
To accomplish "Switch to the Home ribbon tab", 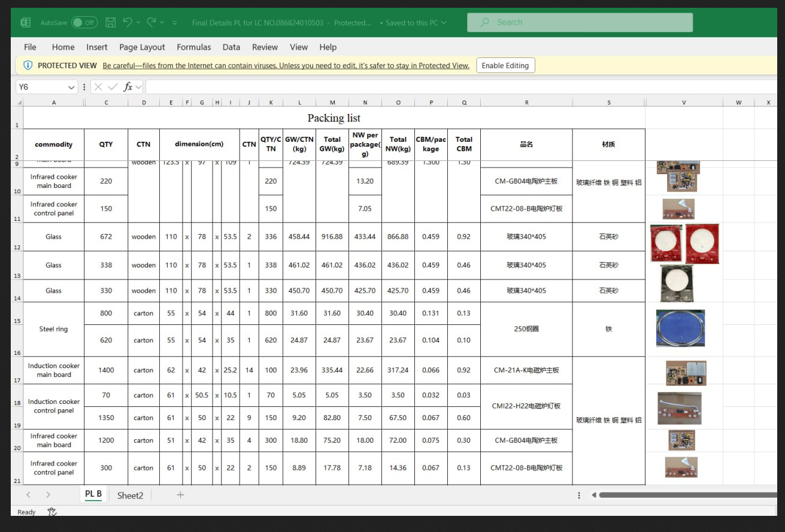I will [63, 47].
